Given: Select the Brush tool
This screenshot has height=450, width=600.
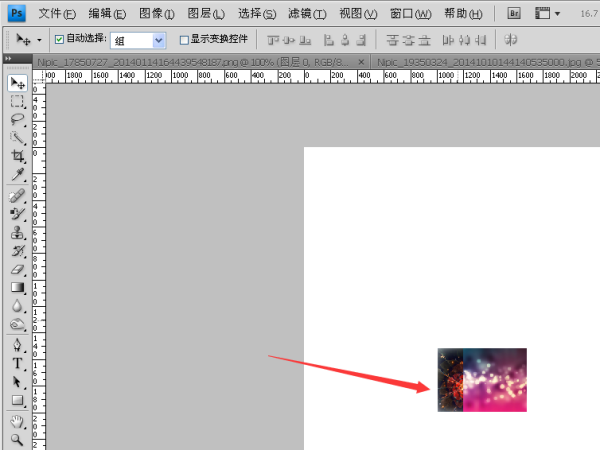Looking at the screenshot, I should click(17, 214).
